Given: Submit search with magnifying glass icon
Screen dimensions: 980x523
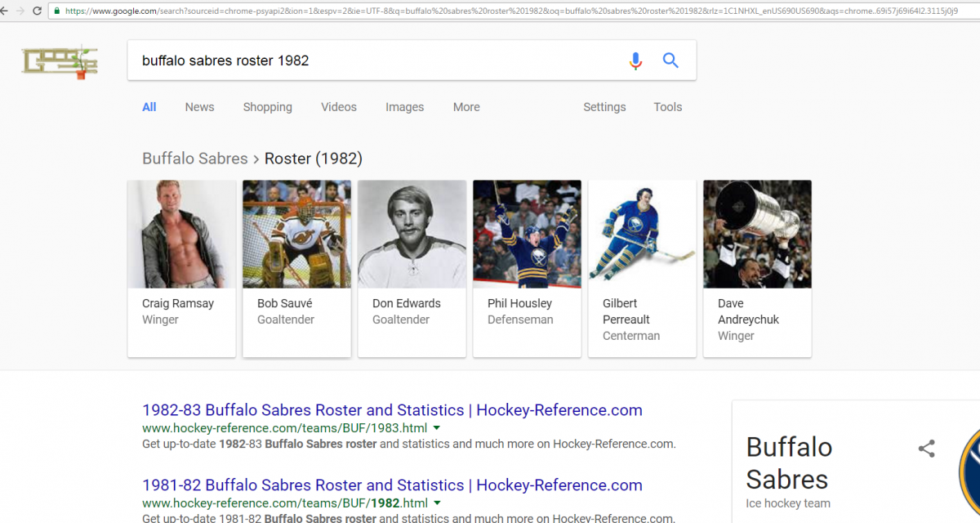Looking at the screenshot, I should click(x=670, y=60).
